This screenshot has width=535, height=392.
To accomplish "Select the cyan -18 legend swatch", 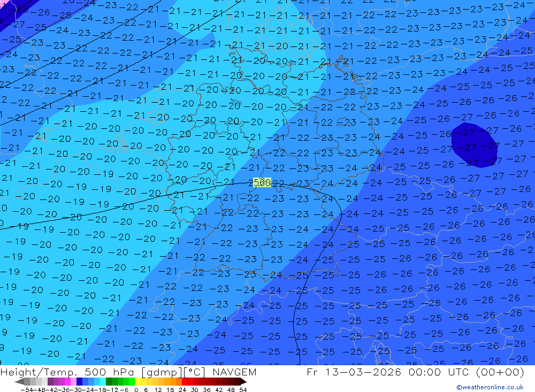I will [x=103, y=382].
